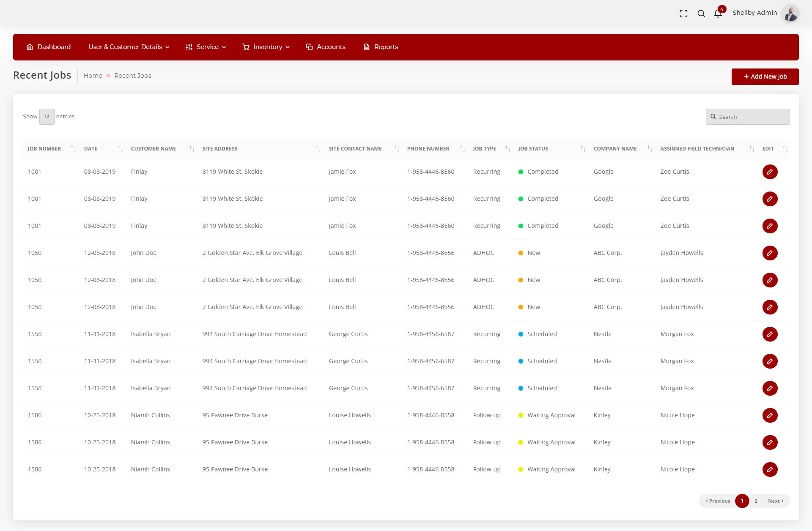Edit second Finlay job 1001 row
The width and height of the screenshot is (812, 531).
pyautogui.click(x=770, y=199)
